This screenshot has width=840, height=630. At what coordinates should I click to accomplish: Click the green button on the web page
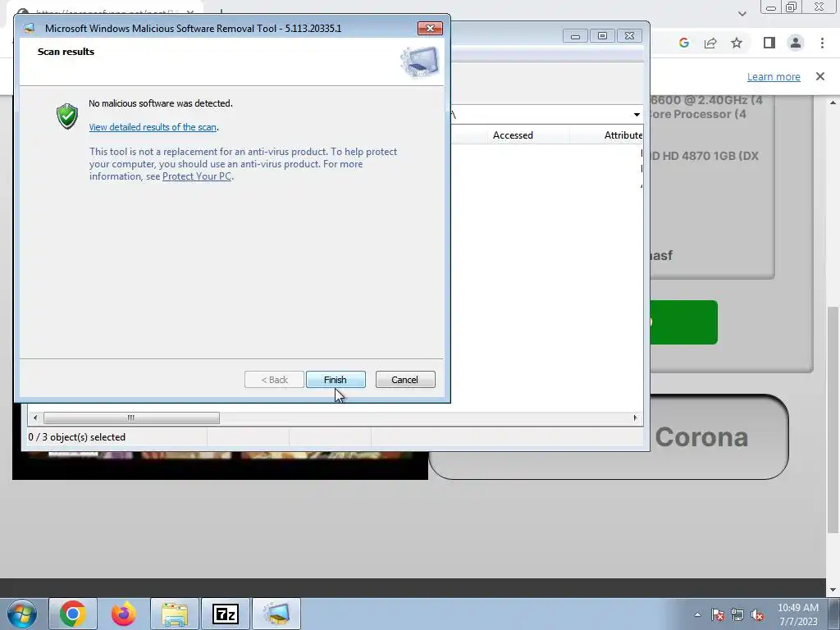(x=683, y=322)
